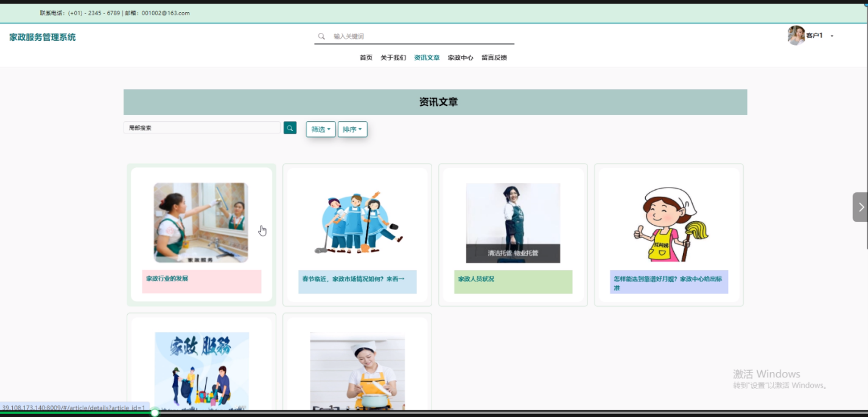The height and width of the screenshot is (417, 868).
Task: Click the 资讯文章 page heading
Action: click(x=438, y=102)
